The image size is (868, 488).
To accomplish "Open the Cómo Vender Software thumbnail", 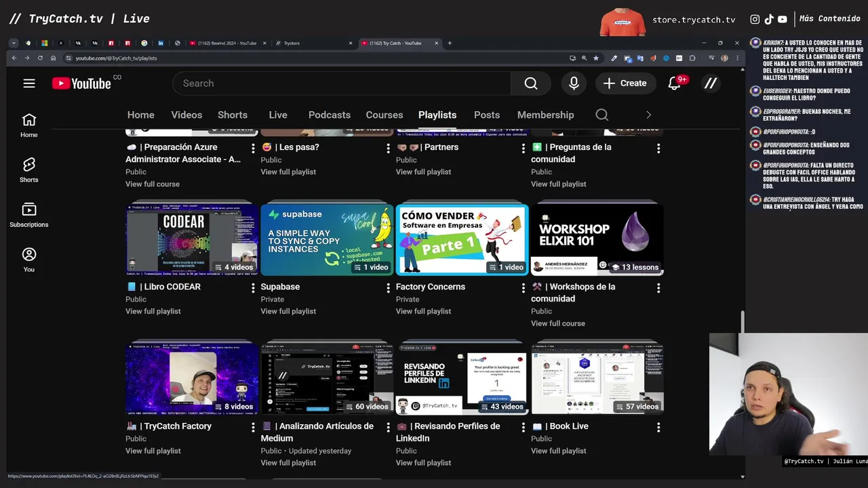I will [x=462, y=239].
